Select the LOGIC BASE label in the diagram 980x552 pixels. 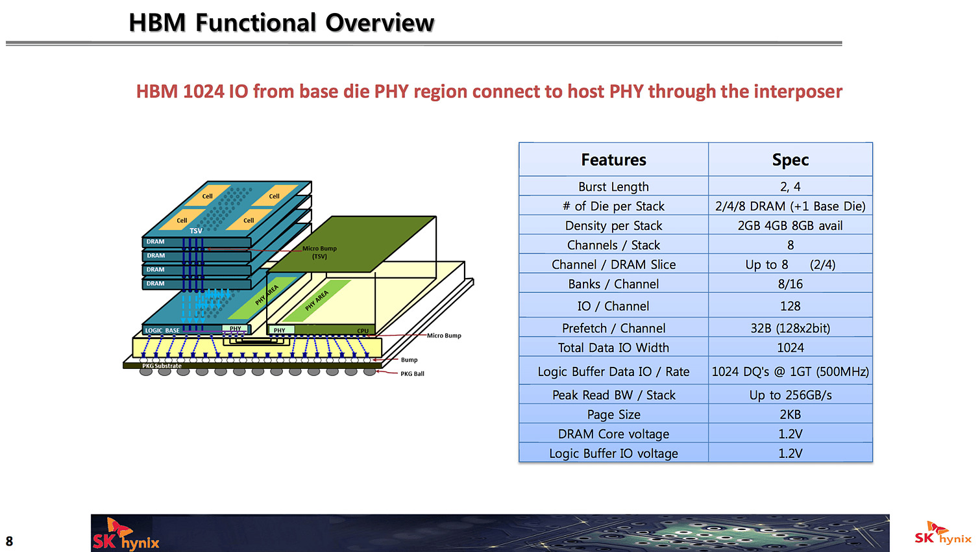coord(162,331)
